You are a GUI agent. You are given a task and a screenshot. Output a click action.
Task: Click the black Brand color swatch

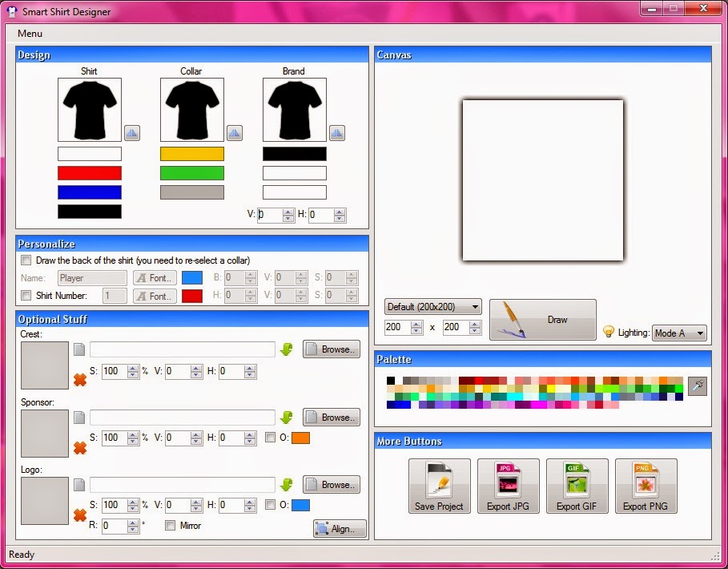tap(295, 154)
